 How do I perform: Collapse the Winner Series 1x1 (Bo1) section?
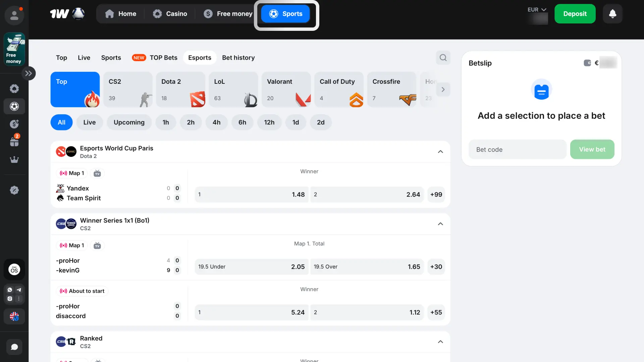pos(440,224)
